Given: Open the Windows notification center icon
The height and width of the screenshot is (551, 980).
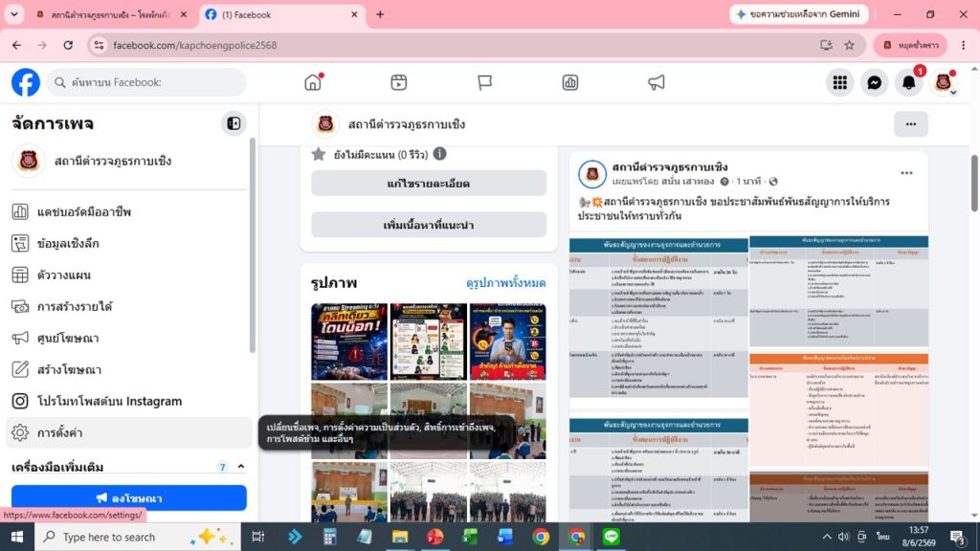Looking at the screenshot, I should (958, 537).
